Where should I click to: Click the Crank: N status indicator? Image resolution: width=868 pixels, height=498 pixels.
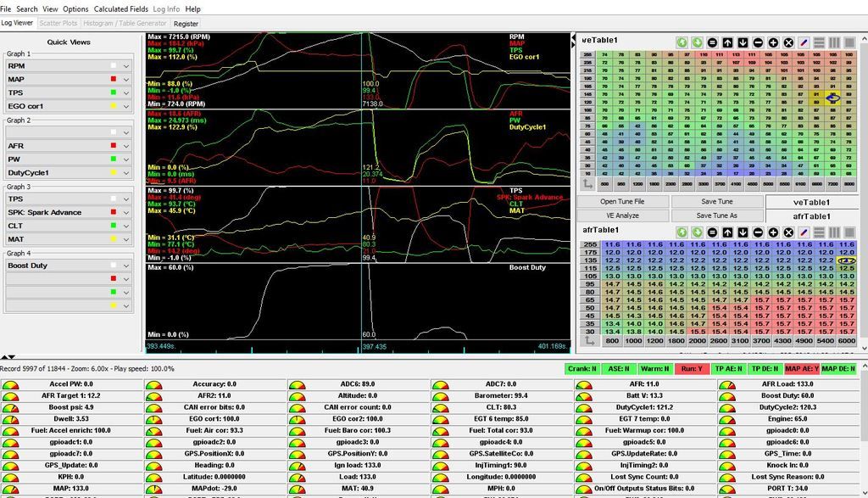(582, 368)
